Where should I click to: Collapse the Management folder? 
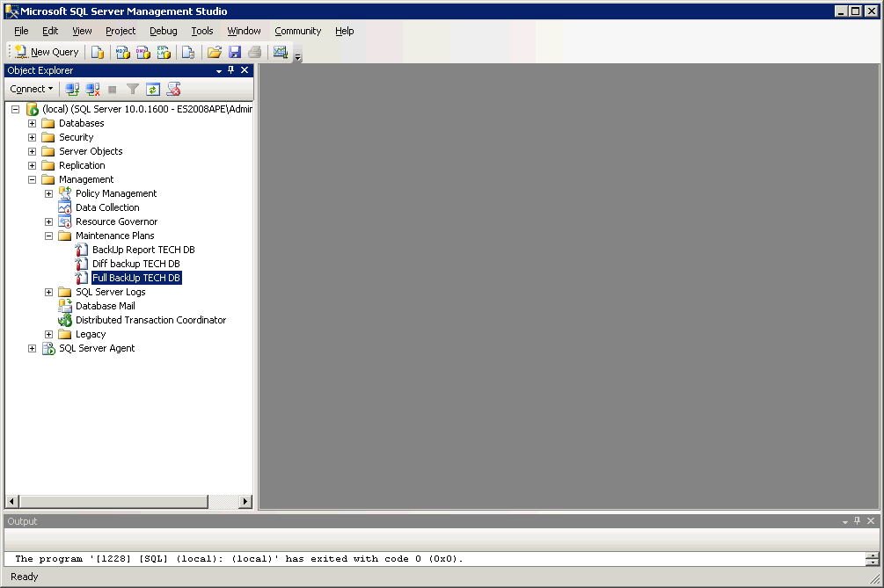tap(33, 179)
